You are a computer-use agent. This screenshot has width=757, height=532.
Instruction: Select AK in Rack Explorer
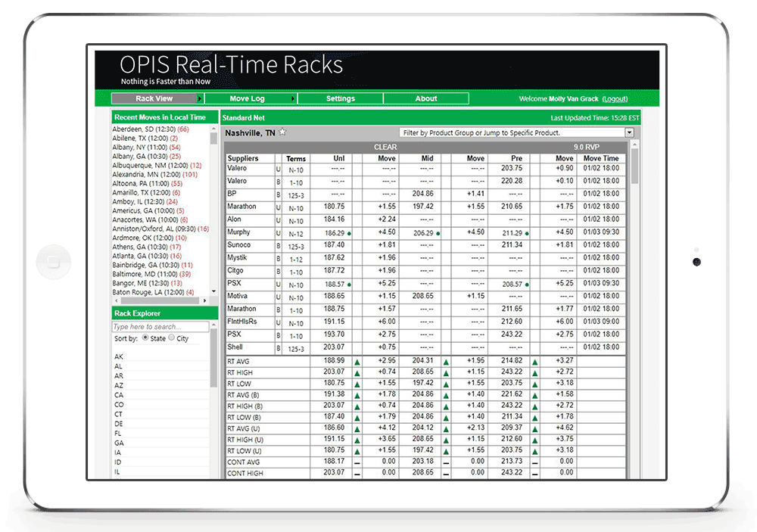[119, 356]
